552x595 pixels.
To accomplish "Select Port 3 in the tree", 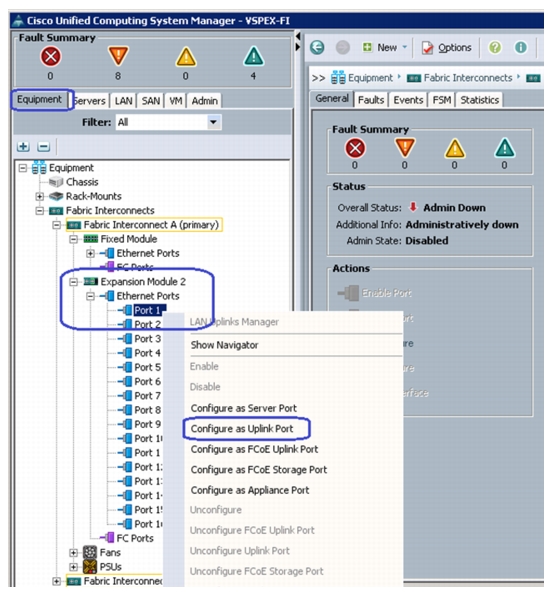I will coord(147,339).
